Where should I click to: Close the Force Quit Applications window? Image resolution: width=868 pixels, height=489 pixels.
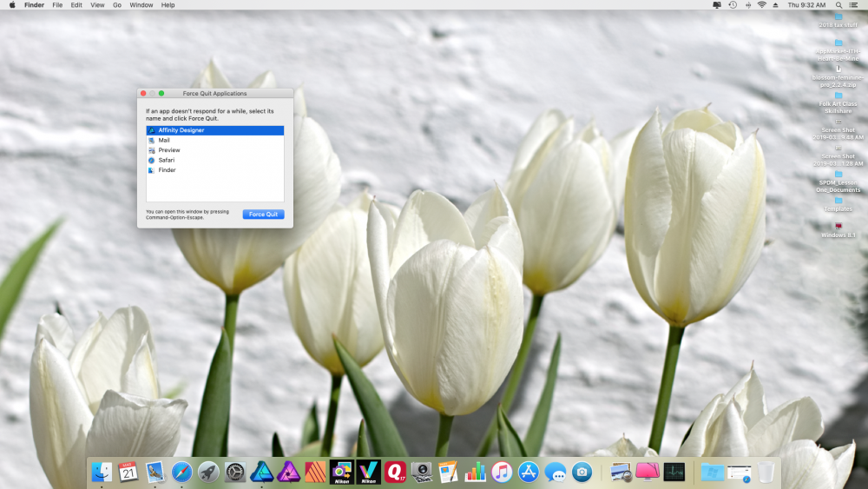coord(143,94)
